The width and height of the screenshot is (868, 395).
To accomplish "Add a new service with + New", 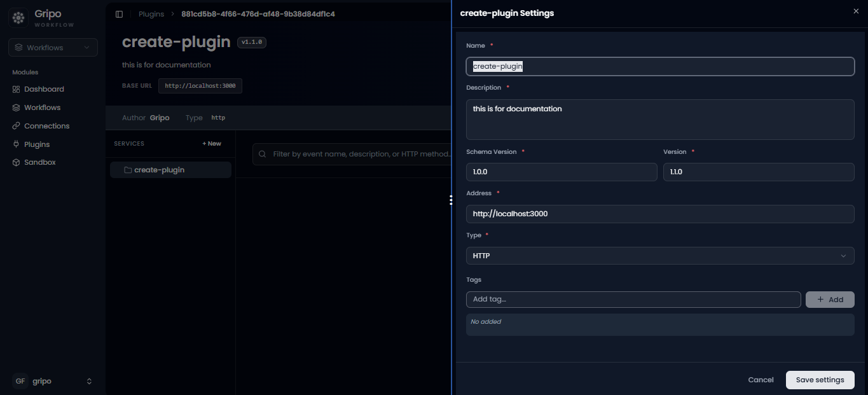I will (212, 144).
